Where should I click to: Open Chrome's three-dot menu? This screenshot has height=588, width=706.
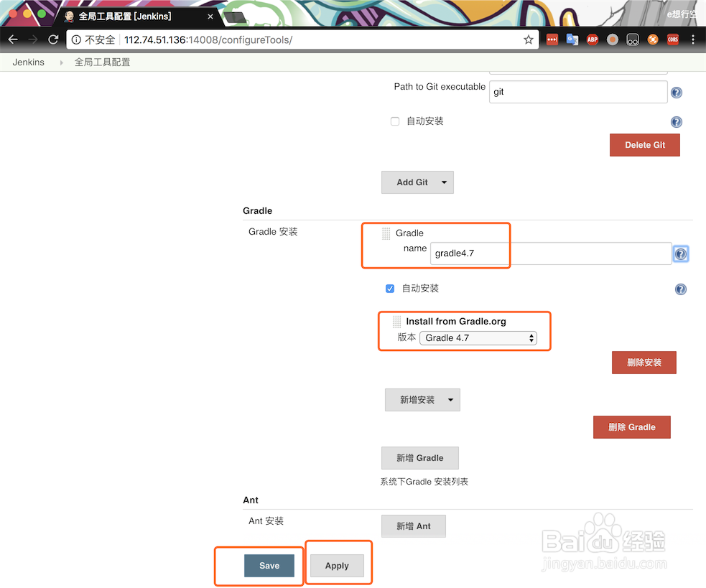click(692, 39)
